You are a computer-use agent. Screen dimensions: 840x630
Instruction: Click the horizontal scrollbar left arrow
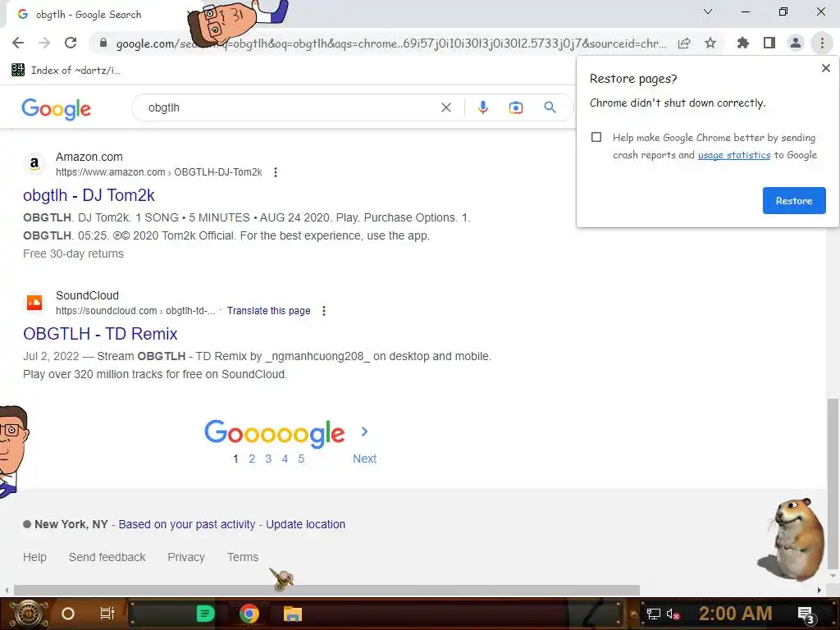(6, 591)
